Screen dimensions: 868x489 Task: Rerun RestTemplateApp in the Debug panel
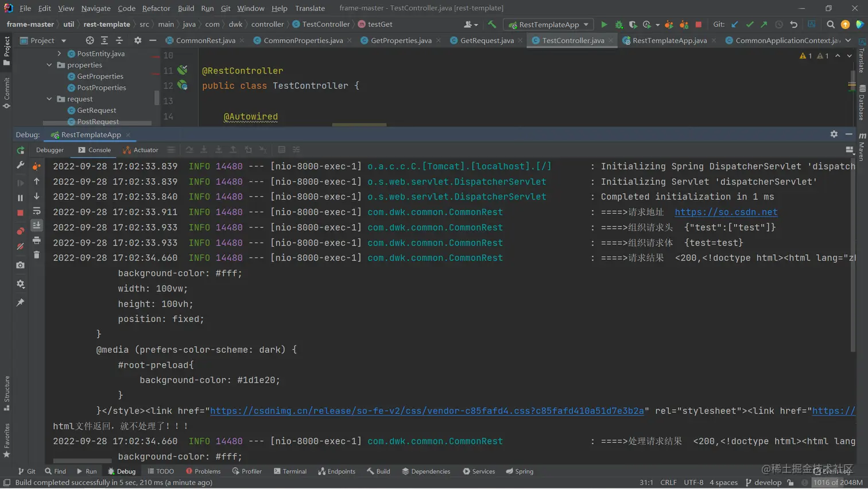pos(21,151)
